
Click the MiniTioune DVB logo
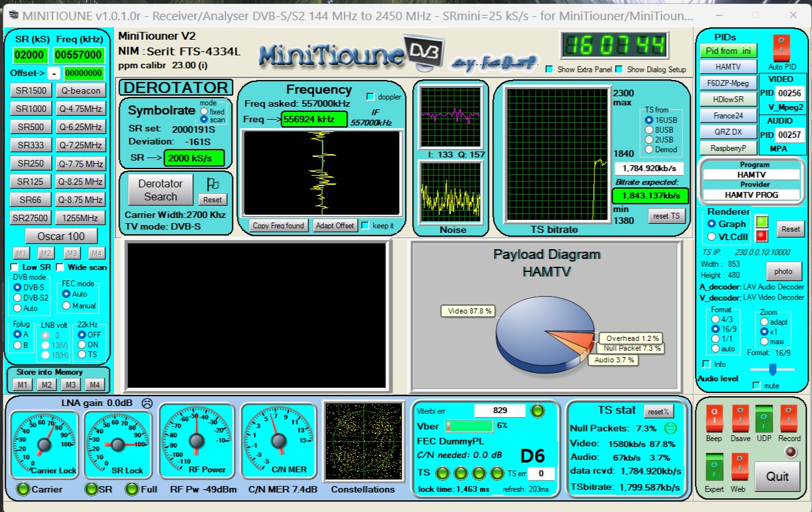[x=352, y=53]
